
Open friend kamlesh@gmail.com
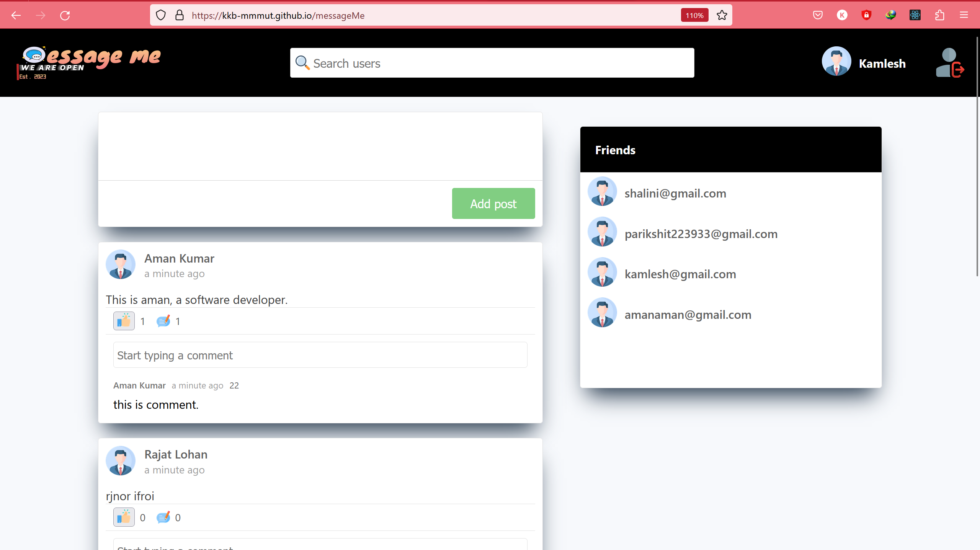[x=680, y=274]
